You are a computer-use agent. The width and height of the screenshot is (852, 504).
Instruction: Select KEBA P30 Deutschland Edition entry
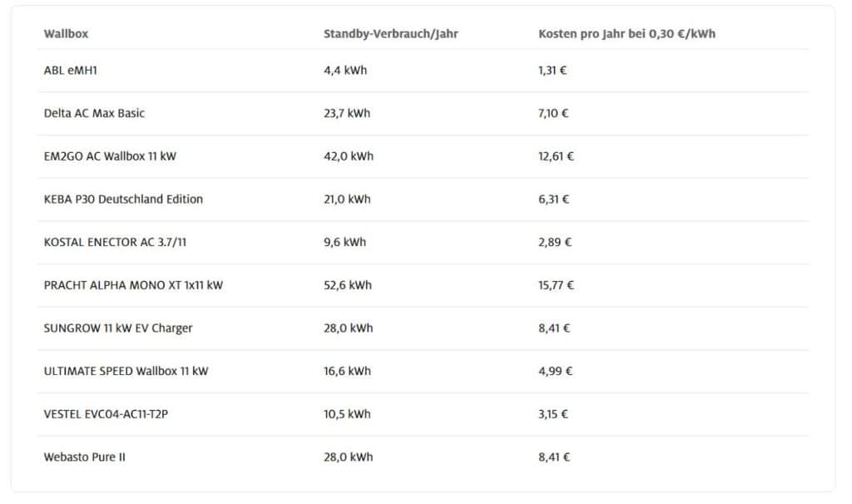tap(123, 199)
